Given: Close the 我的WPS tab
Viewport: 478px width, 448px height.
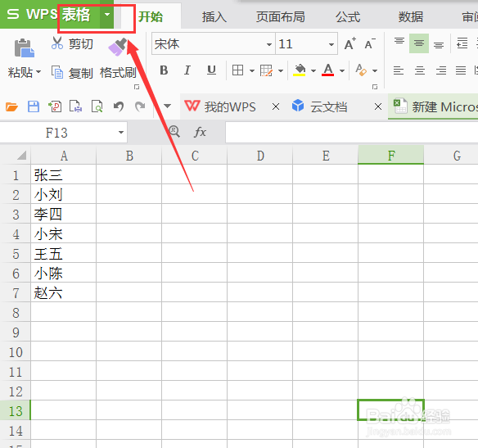Looking at the screenshot, I should pos(276,106).
